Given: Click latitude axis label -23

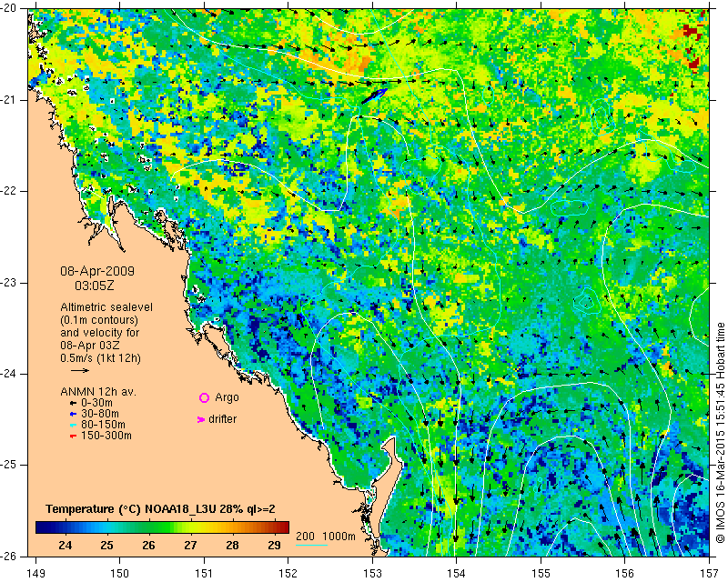Looking at the screenshot, I should point(9,283).
